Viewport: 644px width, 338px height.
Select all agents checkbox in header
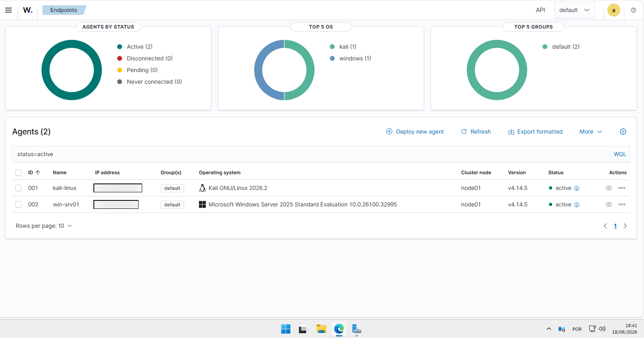pos(19,173)
